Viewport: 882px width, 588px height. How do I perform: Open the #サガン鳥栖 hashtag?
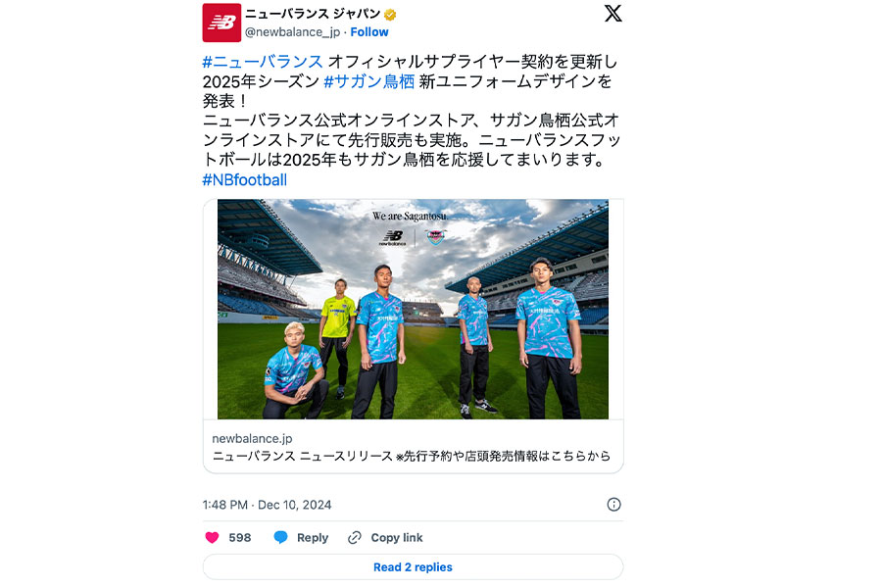coord(369,81)
